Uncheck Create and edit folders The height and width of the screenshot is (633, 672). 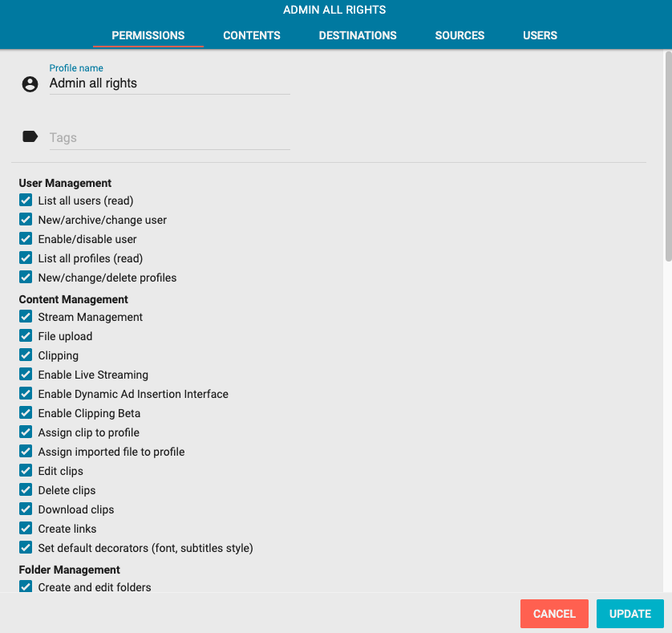point(26,587)
